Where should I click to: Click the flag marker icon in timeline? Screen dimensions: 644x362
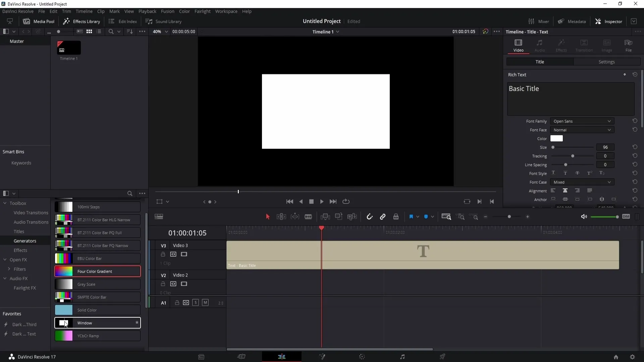click(411, 217)
